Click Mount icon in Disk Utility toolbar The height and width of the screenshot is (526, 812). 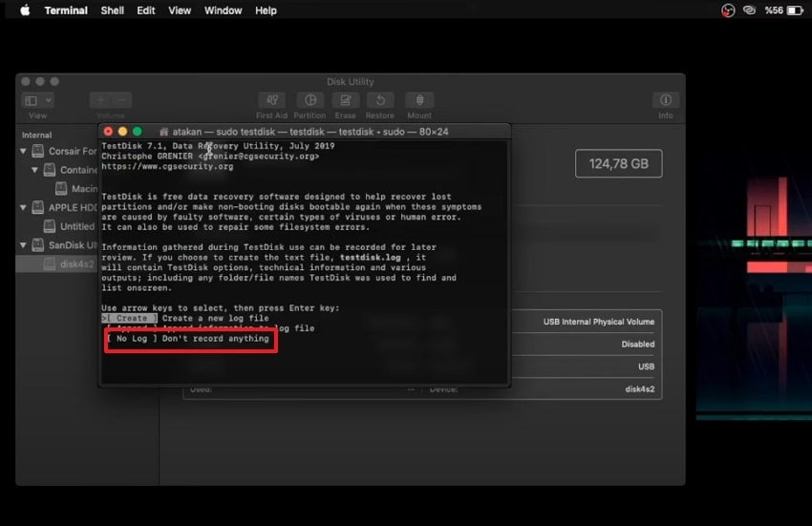[419, 100]
